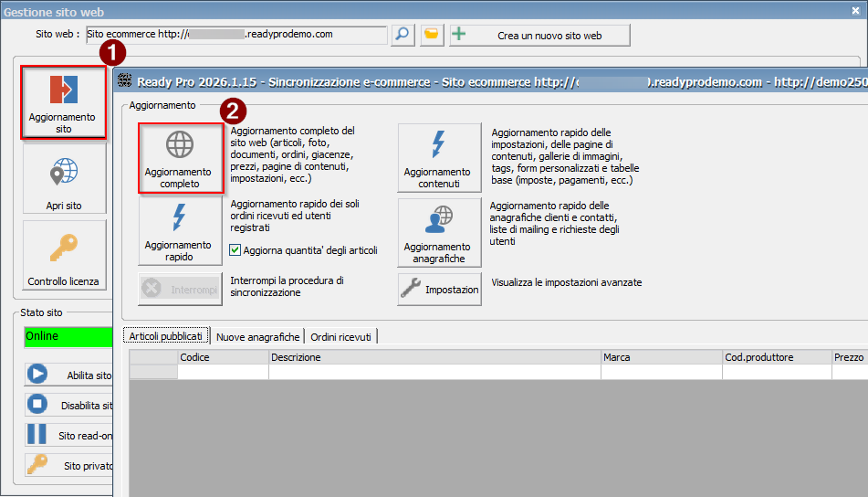
Task: Click Aggiornamento contenuti lightning button
Action: (x=437, y=158)
